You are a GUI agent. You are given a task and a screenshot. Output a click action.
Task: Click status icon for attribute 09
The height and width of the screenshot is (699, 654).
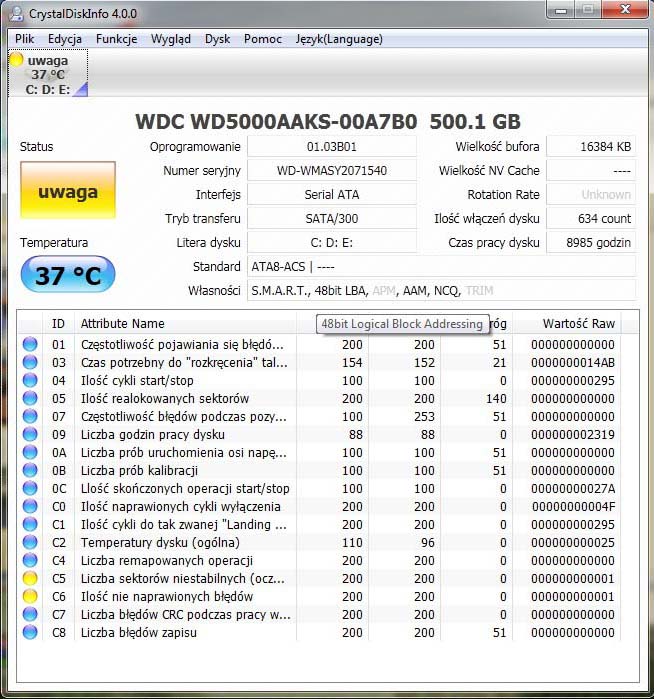30,435
